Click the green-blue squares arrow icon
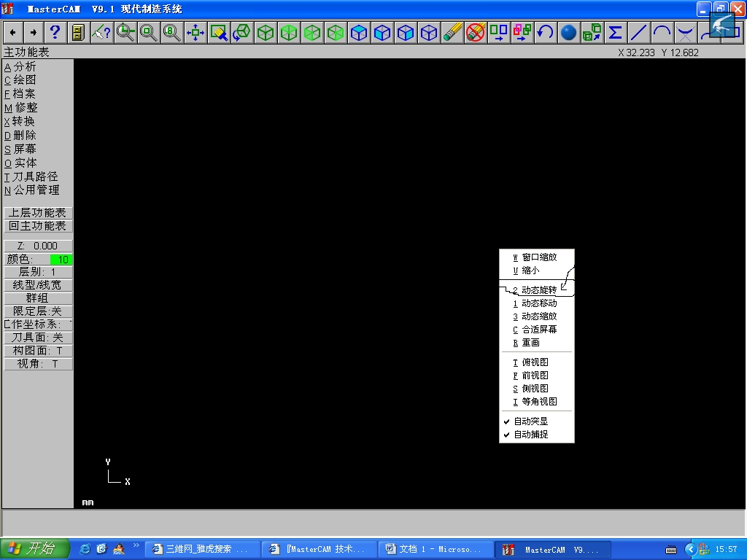This screenshot has width=747, height=560. [x=499, y=33]
